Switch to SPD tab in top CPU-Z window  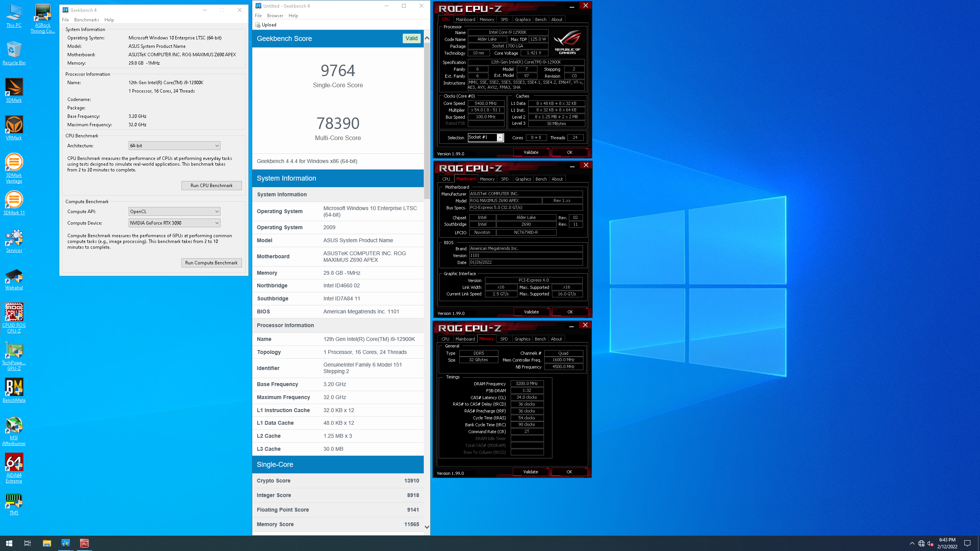pos(505,20)
